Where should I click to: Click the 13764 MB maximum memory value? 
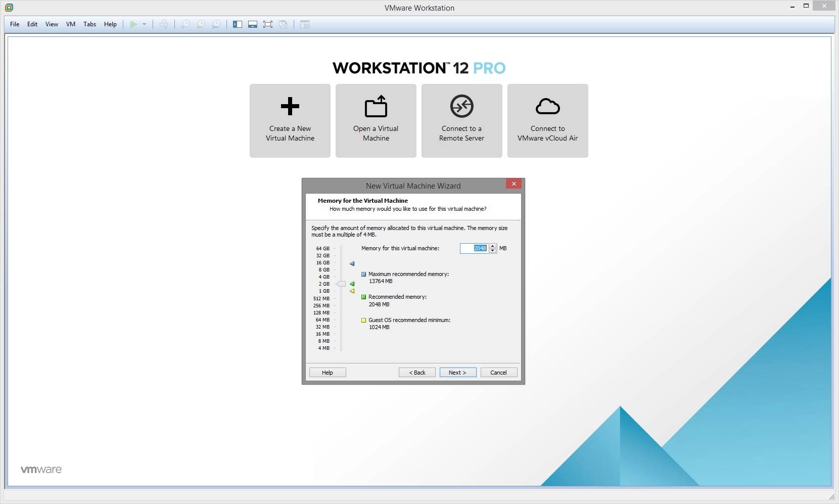381,281
